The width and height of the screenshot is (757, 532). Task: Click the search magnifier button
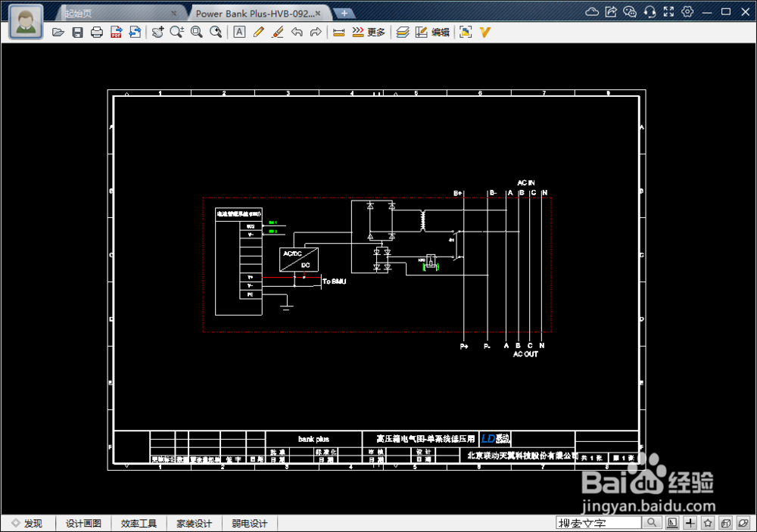coord(652,523)
